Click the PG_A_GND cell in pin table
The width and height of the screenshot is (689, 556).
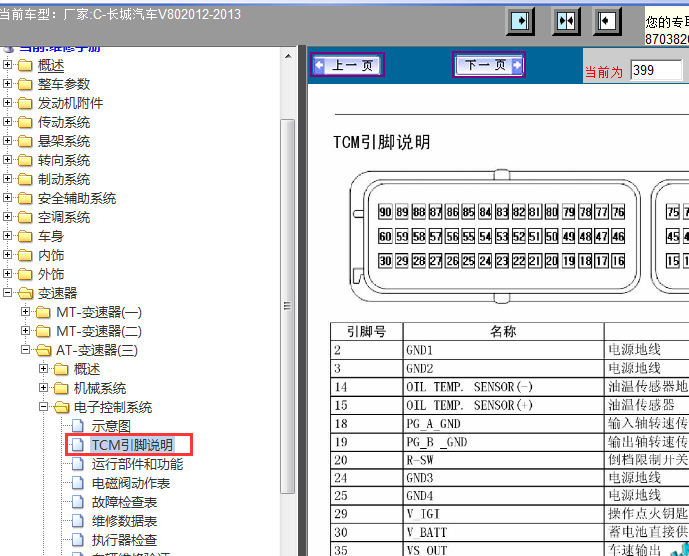503,424
